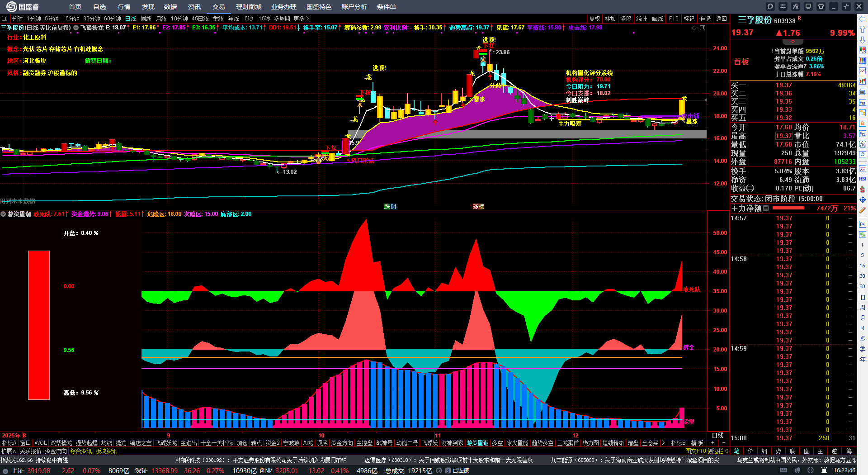
Task: Open the 行情 menu
Action: [x=124, y=7]
